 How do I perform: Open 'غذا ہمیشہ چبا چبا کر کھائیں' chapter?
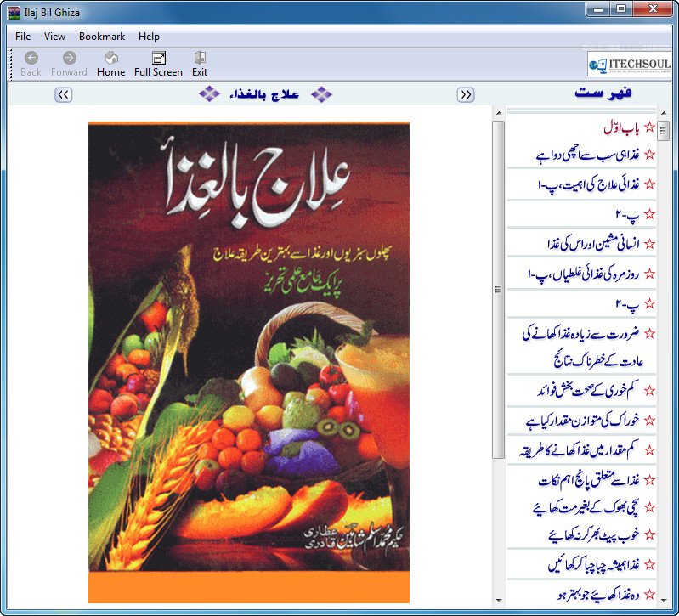[594, 564]
